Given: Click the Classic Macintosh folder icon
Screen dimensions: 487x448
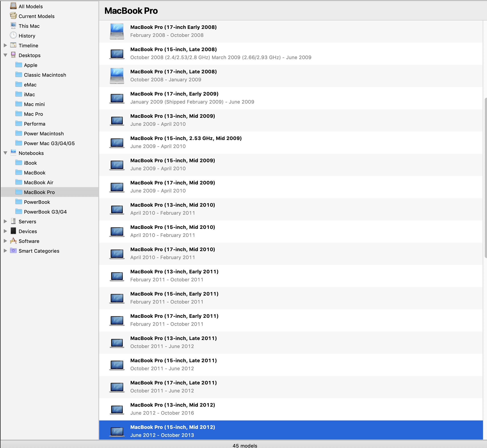Looking at the screenshot, I should (19, 74).
